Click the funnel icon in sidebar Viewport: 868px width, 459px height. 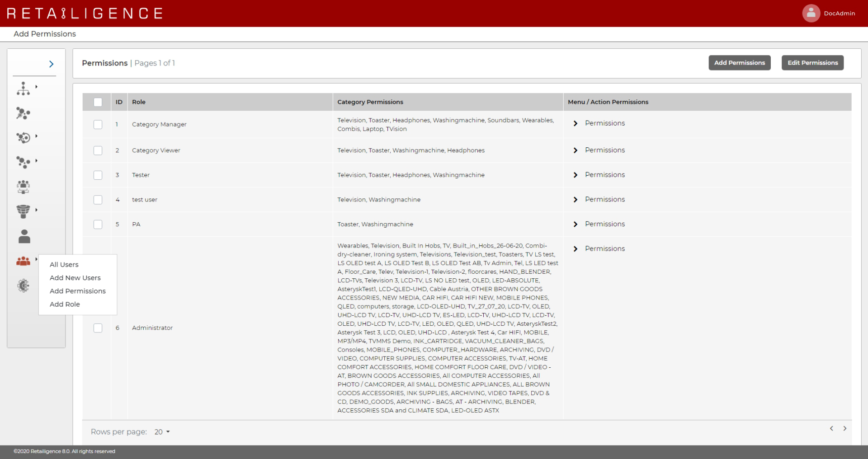click(23, 211)
